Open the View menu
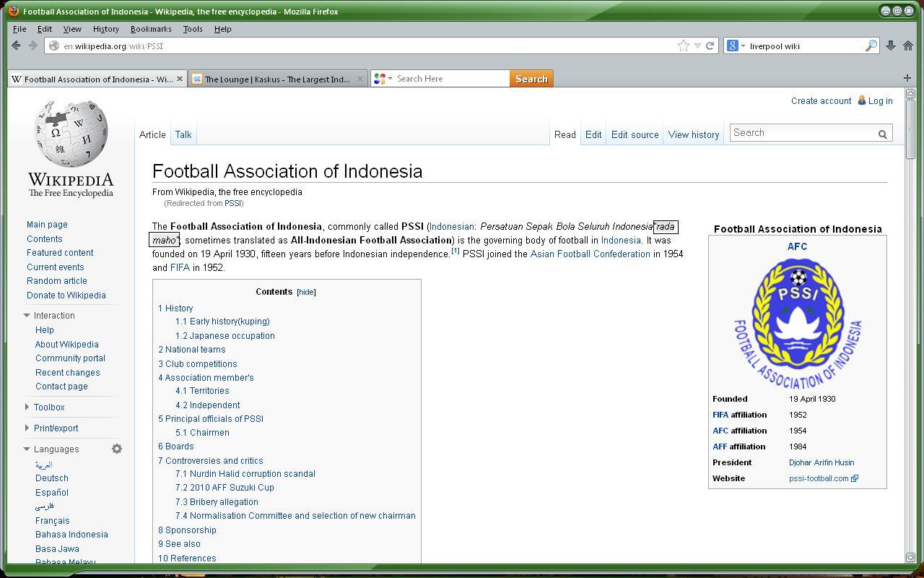The width and height of the screenshot is (924, 578). click(72, 29)
